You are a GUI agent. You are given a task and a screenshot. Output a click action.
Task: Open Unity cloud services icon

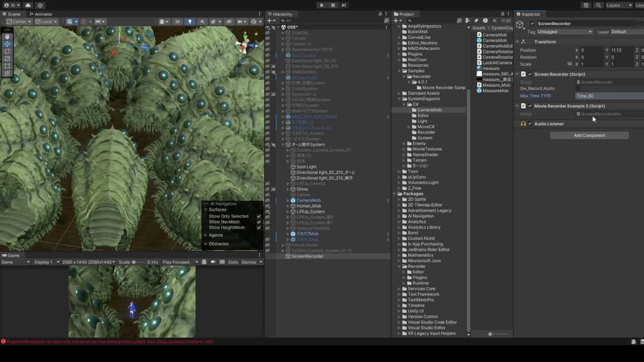point(28,5)
